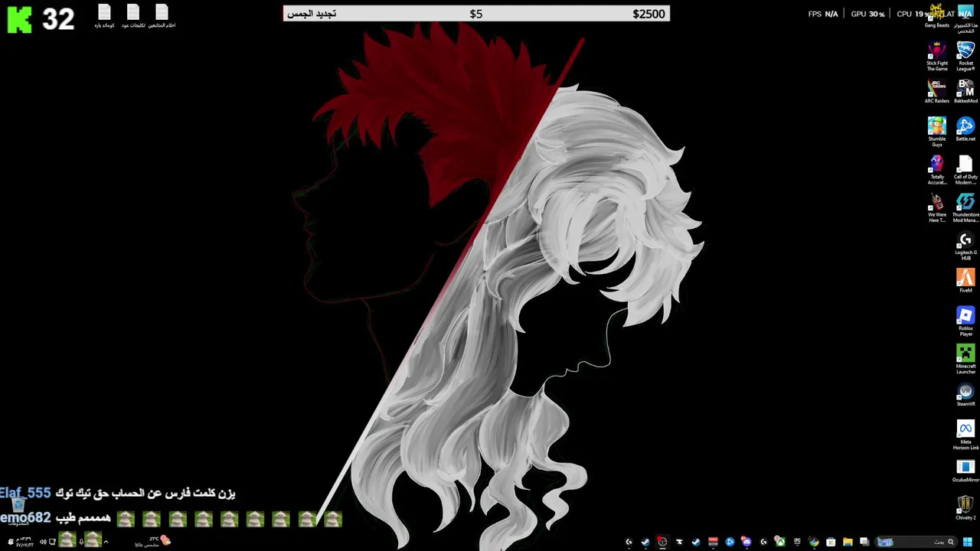Open Battle.net from the taskbar
The height and width of the screenshot is (551, 980).
point(730,542)
